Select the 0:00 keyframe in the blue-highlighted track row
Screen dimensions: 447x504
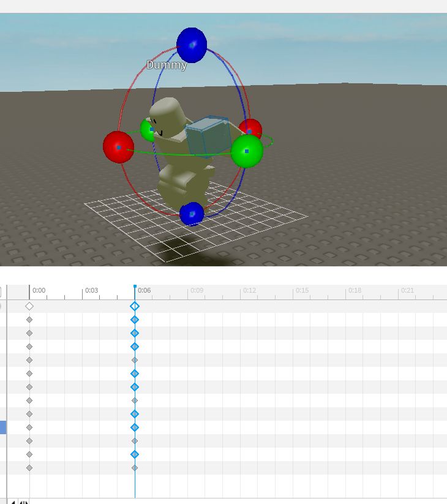tap(29, 427)
